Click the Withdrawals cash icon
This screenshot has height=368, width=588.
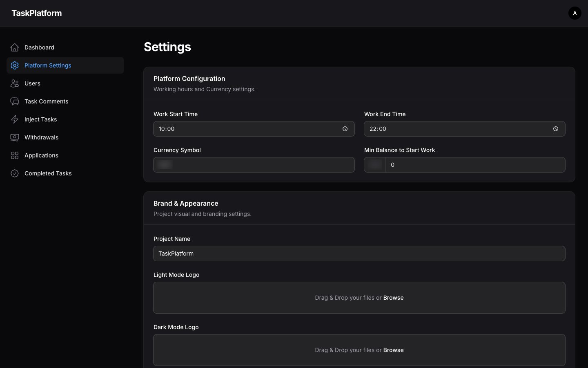(15, 137)
